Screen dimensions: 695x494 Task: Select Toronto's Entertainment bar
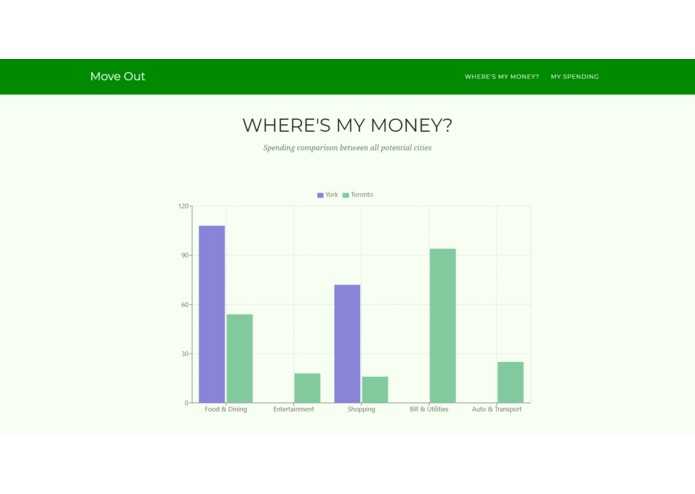[x=307, y=388]
